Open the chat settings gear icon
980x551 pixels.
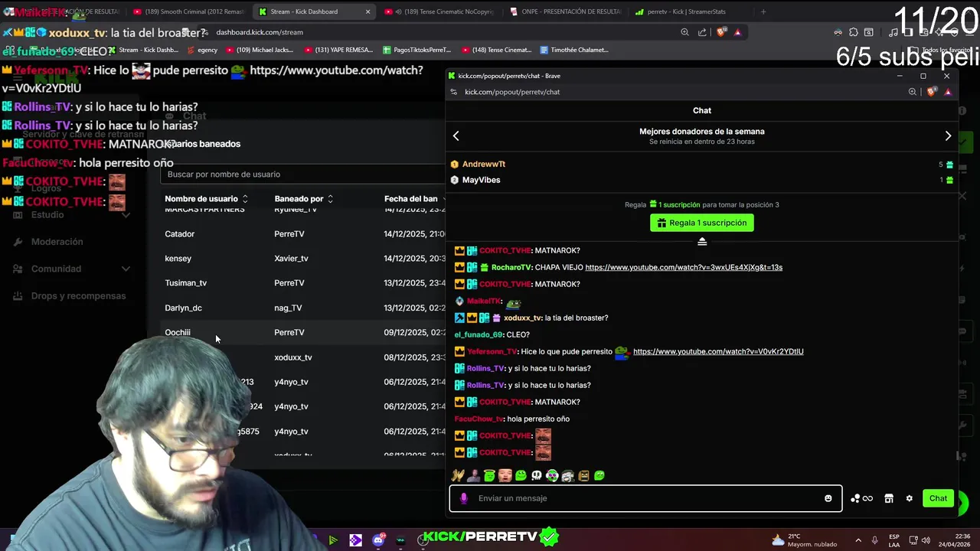click(x=909, y=498)
